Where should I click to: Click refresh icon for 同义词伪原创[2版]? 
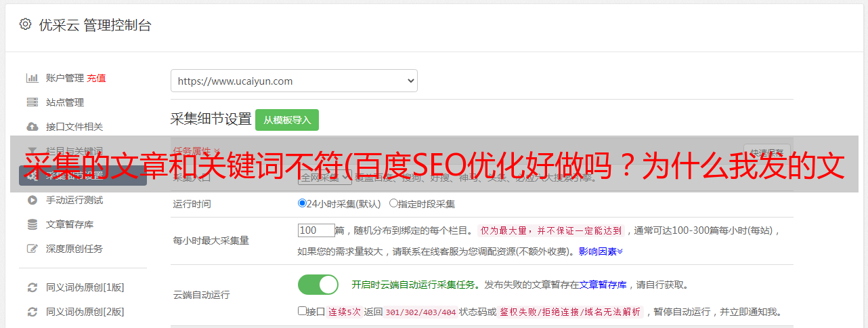point(32,312)
